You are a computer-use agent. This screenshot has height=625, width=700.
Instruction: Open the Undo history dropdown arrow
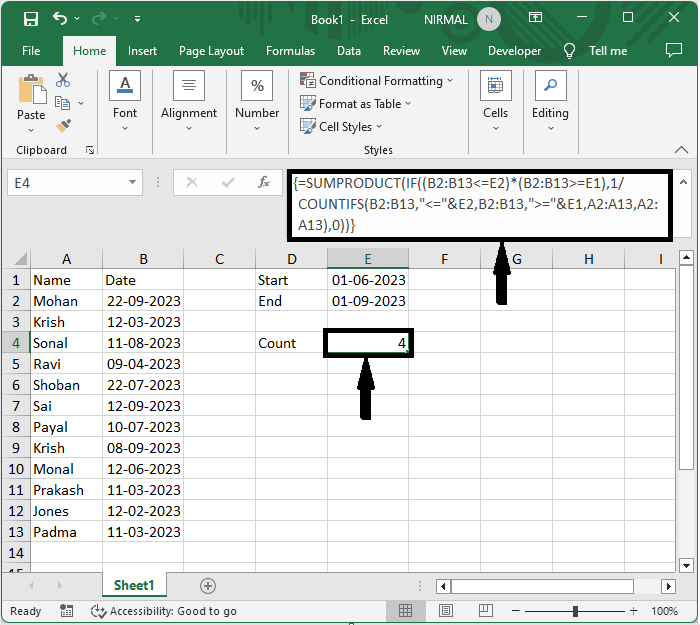pyautogui.click(x=77, y=18)
